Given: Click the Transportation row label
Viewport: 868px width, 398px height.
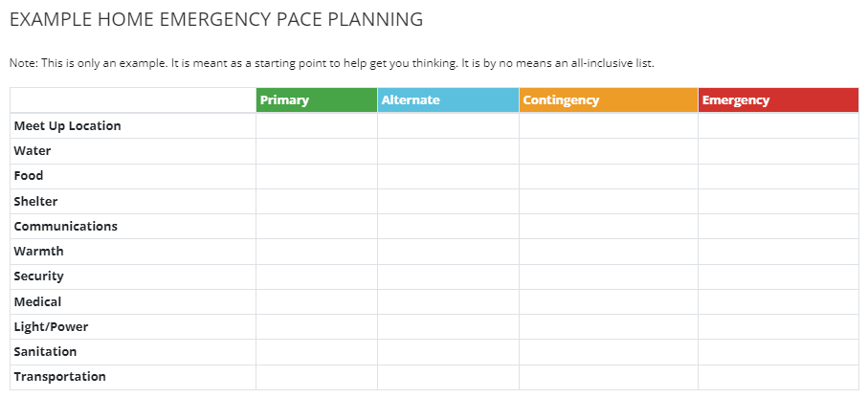Looking at the screenshot, I should pyautogui.click(x=59, y=376).
